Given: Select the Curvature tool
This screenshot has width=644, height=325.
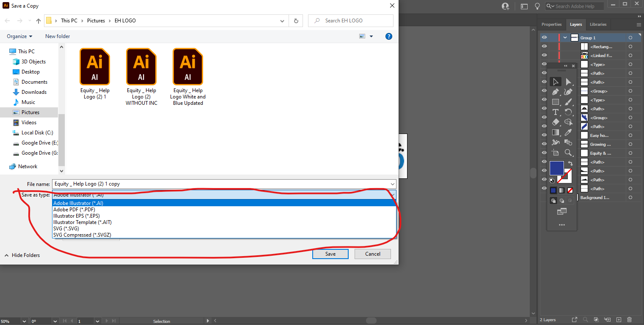Looking at the screenshot, I should 568,92.
